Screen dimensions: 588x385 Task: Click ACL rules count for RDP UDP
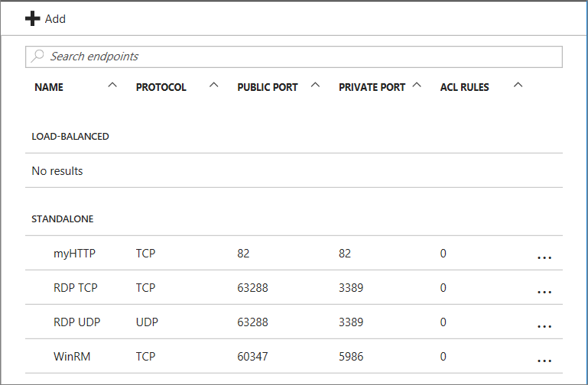443,322
